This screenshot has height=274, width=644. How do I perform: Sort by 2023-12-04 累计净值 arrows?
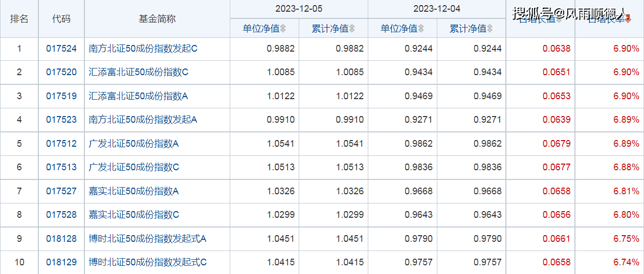tap(490, 29)
